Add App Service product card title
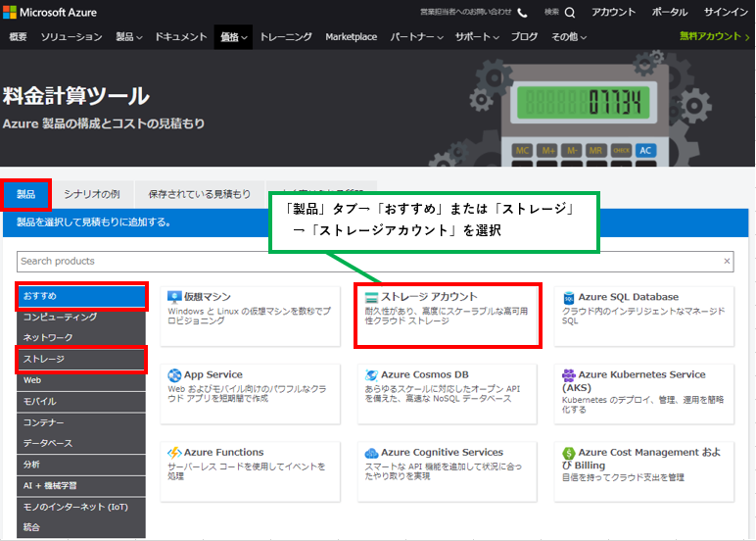 [213, 375]
